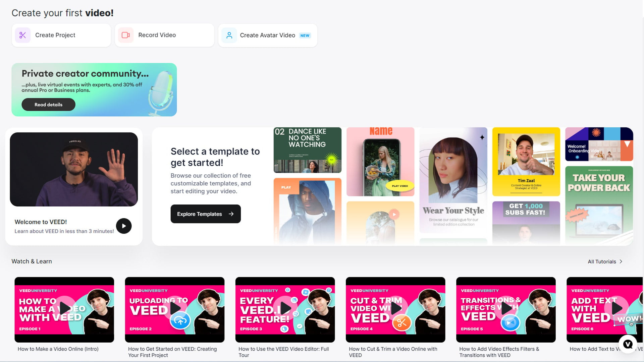Click the arrow on Explore Templates
This screenshot has width=644, height=362.
pos(231,214)
